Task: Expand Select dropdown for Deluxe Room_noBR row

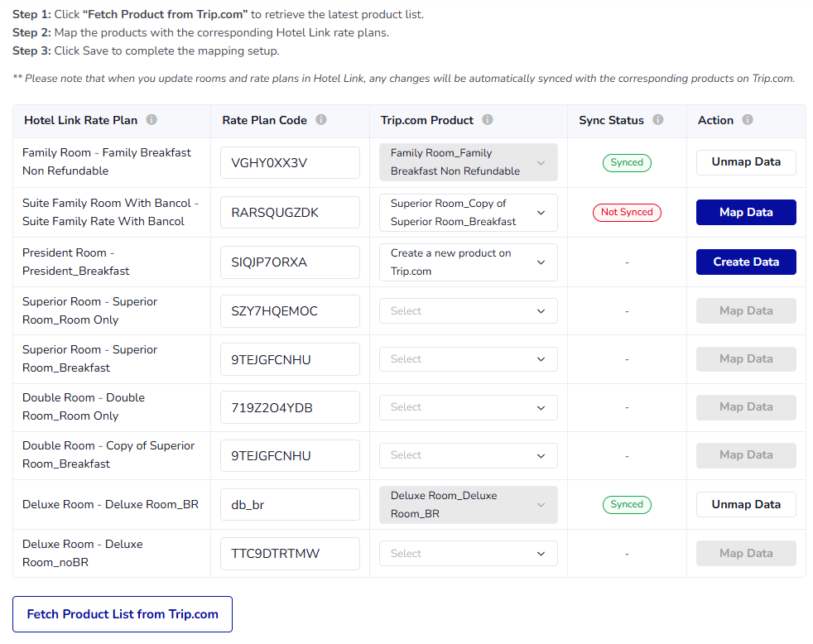Action: pos(468,554)
